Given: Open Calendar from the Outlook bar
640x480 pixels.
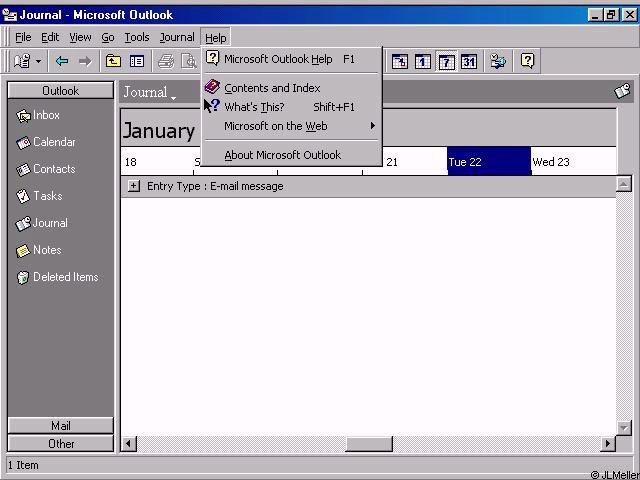Looking at the screenshot, I should tap(46, 142).
